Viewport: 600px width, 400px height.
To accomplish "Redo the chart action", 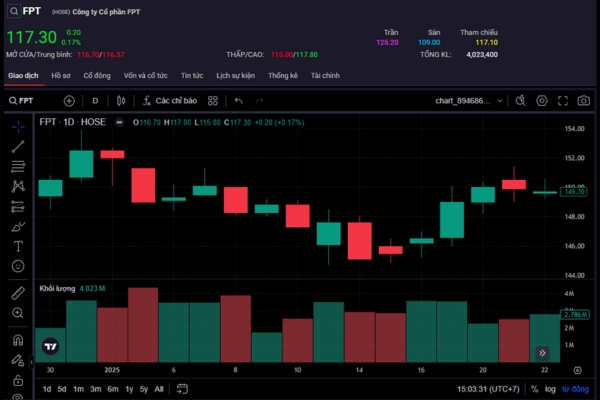I will 259,101.
